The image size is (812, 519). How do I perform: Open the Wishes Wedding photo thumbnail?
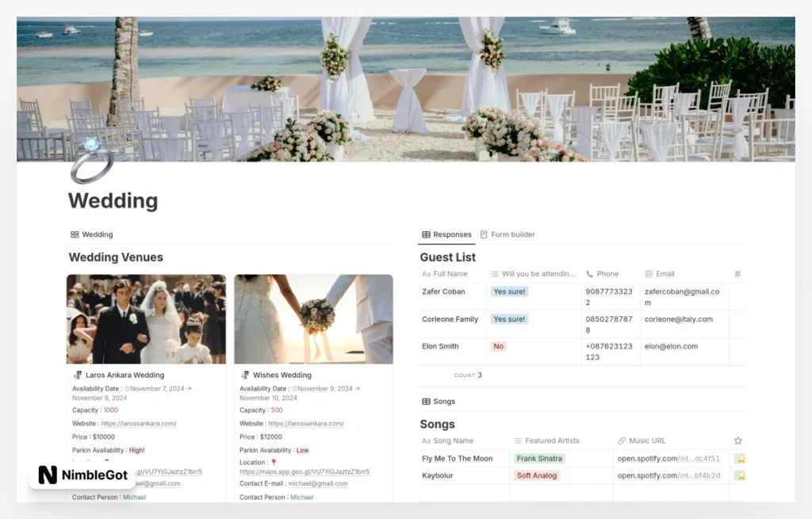pos(314,319)
